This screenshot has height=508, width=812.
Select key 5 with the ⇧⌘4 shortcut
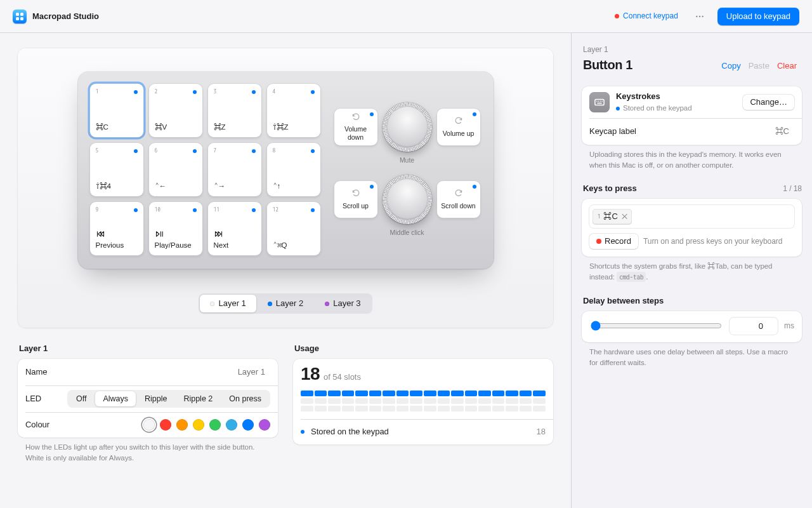(x=117, y=170)
